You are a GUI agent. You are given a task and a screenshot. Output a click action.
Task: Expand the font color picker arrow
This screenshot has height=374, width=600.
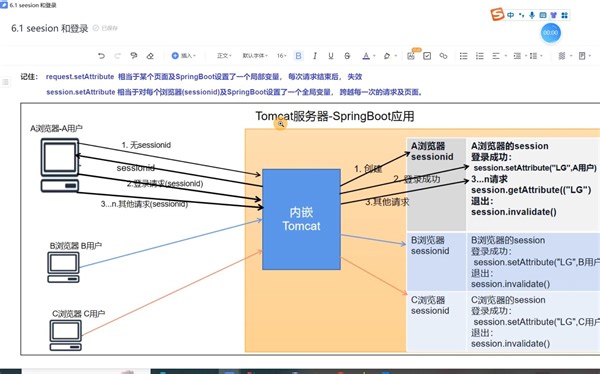point(374,56)
